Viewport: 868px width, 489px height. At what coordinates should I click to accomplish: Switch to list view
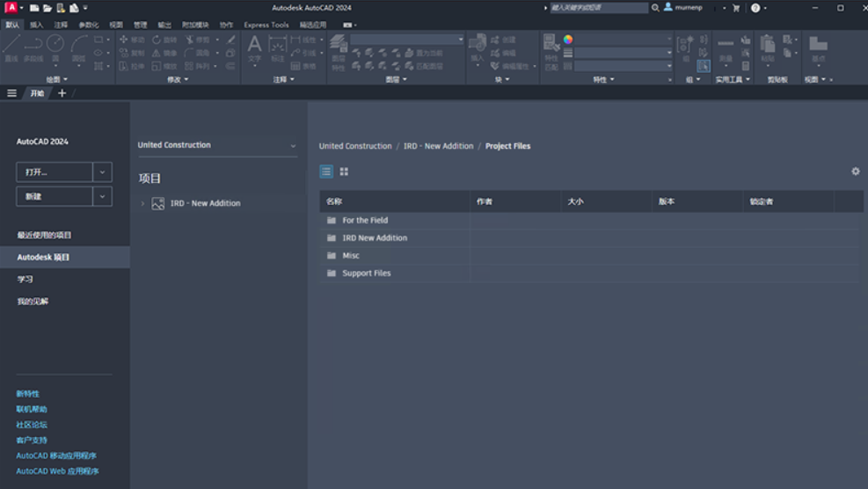point(326,172)
